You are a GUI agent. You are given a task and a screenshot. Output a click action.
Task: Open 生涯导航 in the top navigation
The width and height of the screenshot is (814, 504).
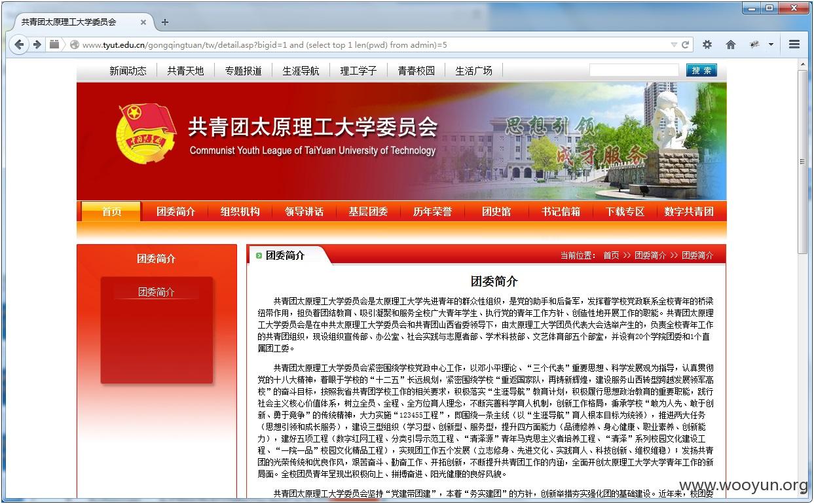point(301,71)
